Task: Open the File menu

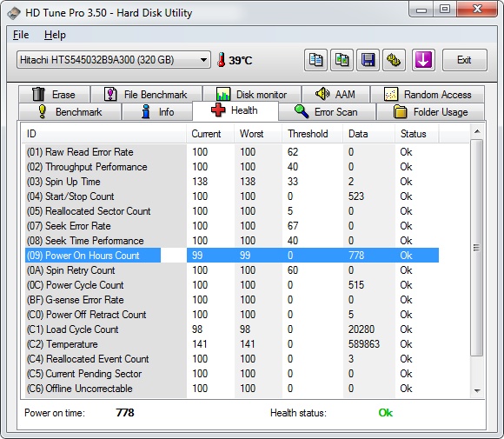Action: [x=21, y=35]
